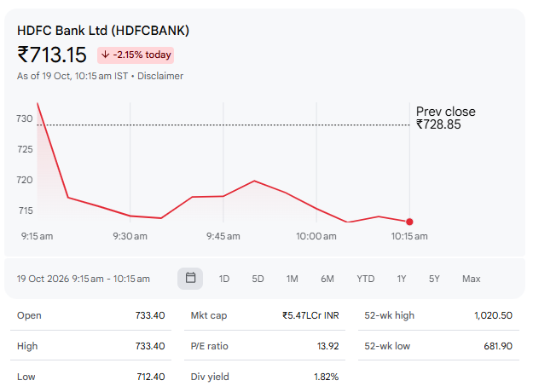Open the calendar date range picker
The image size is (533, 392).
point(190,279)
